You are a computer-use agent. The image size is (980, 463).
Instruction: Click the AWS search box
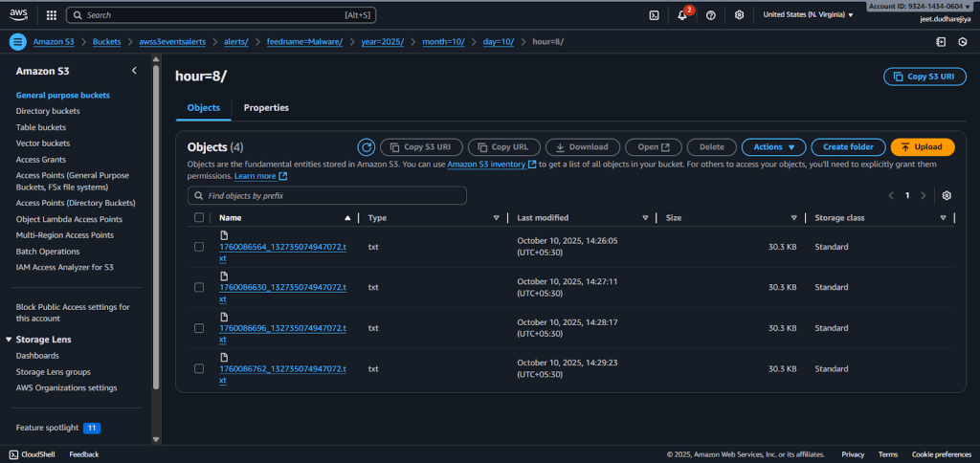pyautogui.click(x=221, y=15)
